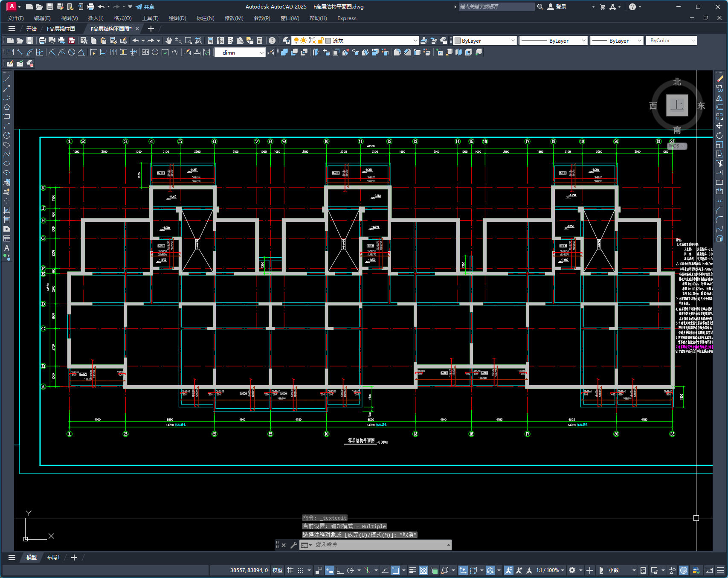Click the DWF export icon
Screen dimensions: 728x578
coord(72,41)
